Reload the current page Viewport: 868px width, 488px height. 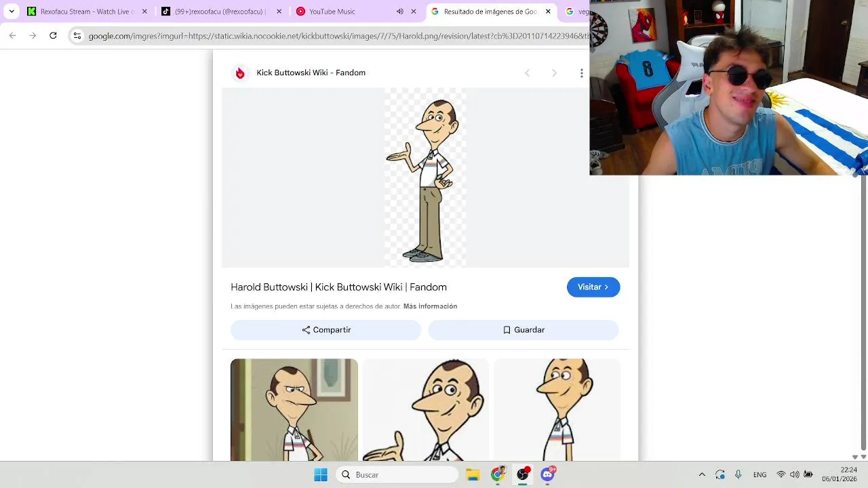coord(53,35)
